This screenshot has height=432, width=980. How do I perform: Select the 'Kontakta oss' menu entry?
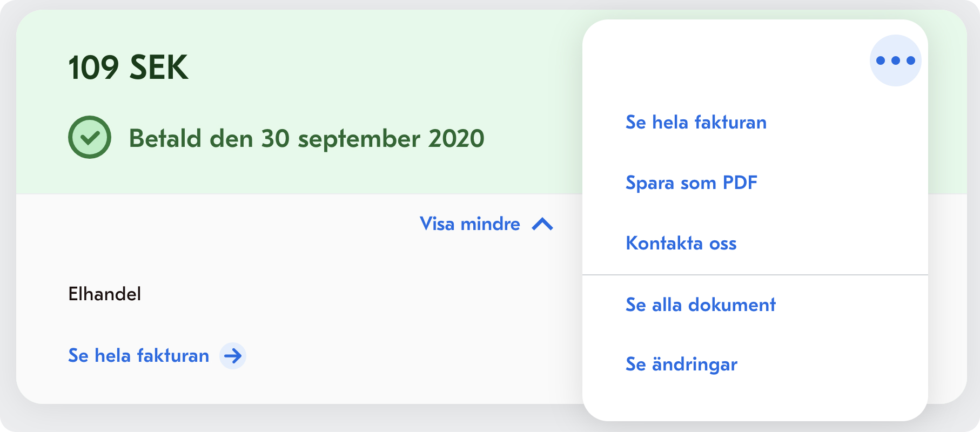681,244
